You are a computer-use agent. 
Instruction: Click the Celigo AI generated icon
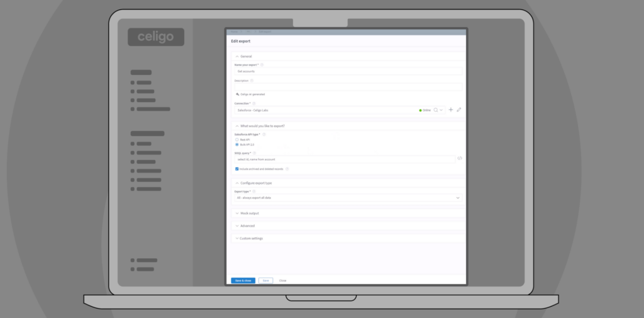coord(238,94)
